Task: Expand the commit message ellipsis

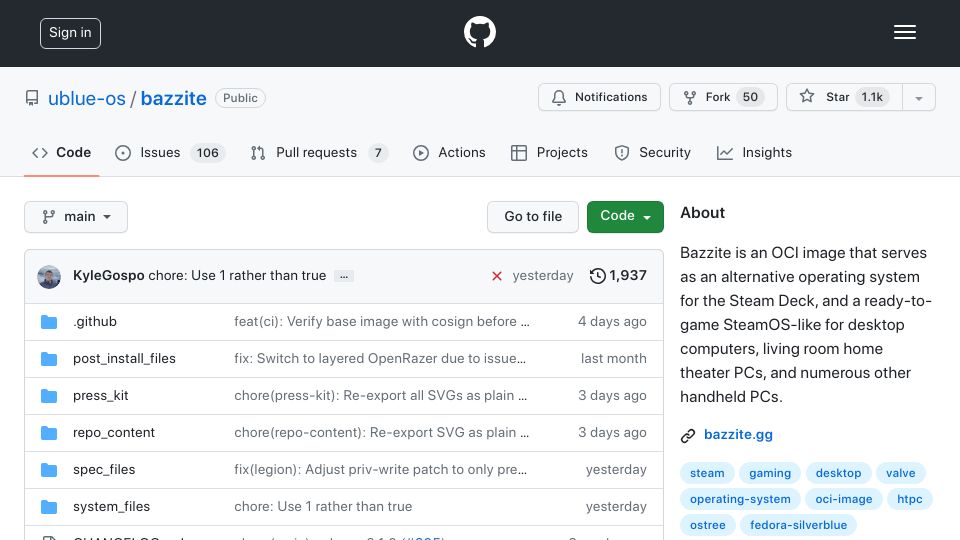Action: (344, 276)
